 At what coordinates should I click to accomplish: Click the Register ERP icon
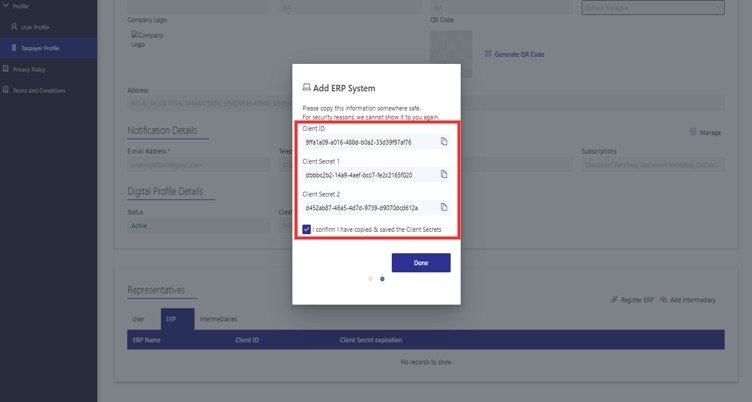(612, 300)
